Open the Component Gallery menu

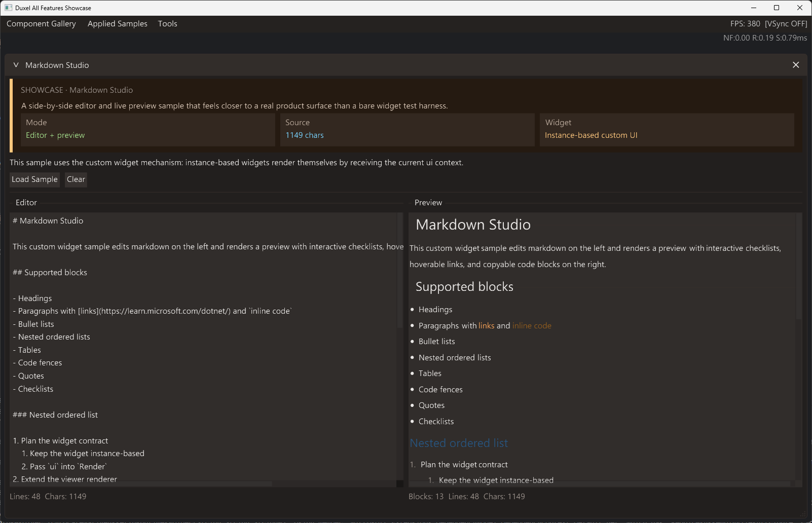[x=41, y=24]
